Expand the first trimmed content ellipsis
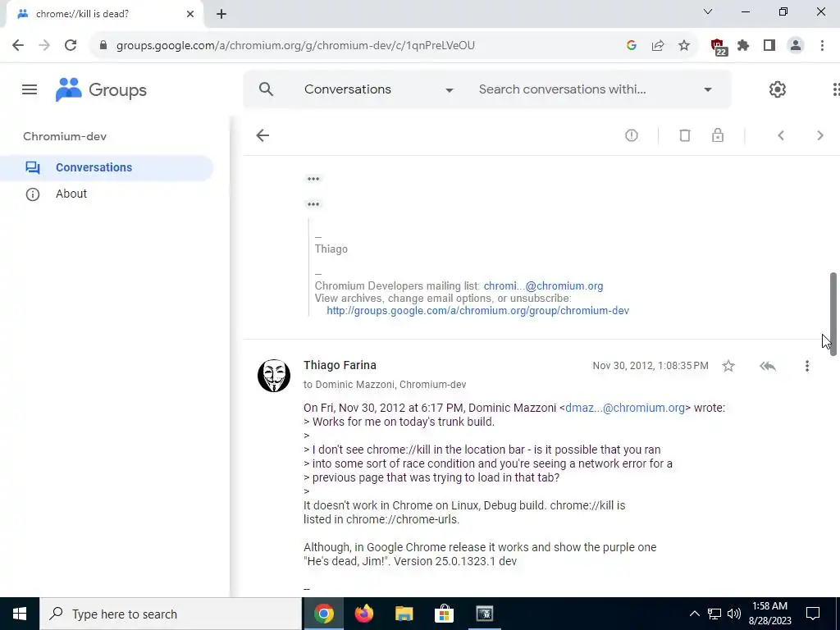 (313, 179)
